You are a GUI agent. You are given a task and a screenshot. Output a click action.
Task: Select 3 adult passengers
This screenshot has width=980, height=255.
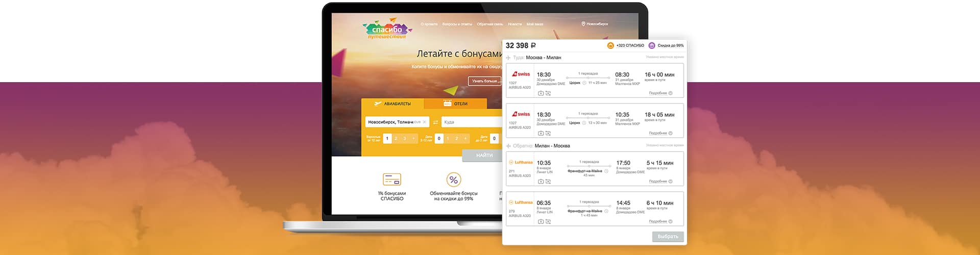(x=405, y=138)
